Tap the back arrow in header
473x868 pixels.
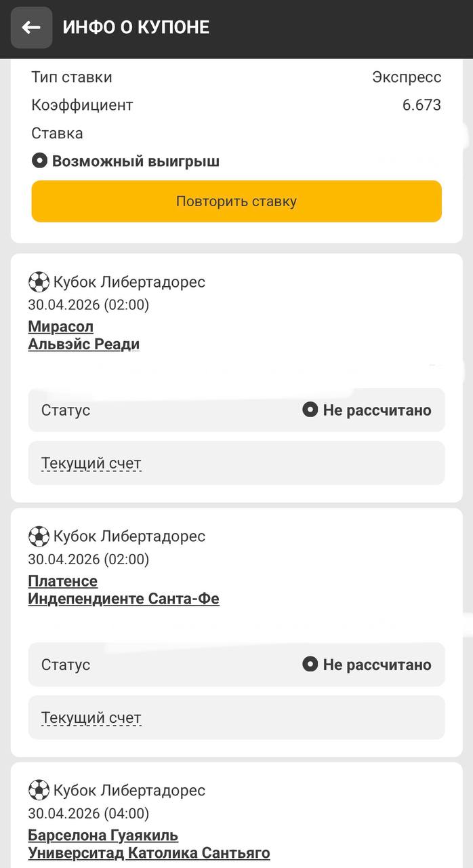coord(31,28)
